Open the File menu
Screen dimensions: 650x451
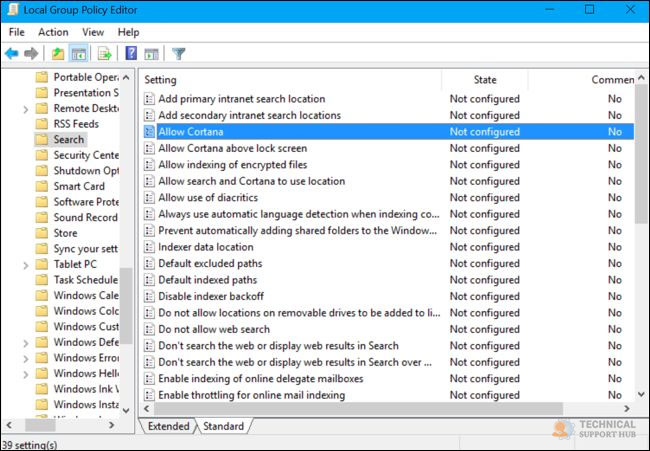[x=17, y=32]
